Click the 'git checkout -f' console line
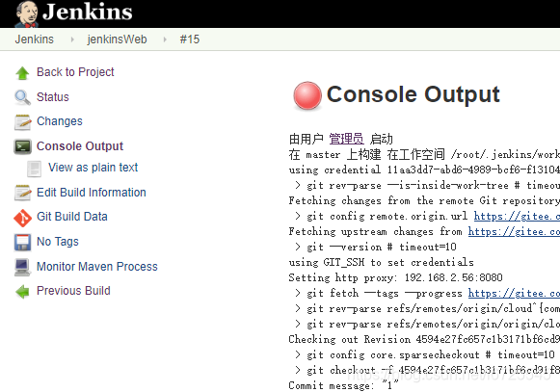This screenshot has width=560, height=392. pyautogui.click(x=428, y=370)
